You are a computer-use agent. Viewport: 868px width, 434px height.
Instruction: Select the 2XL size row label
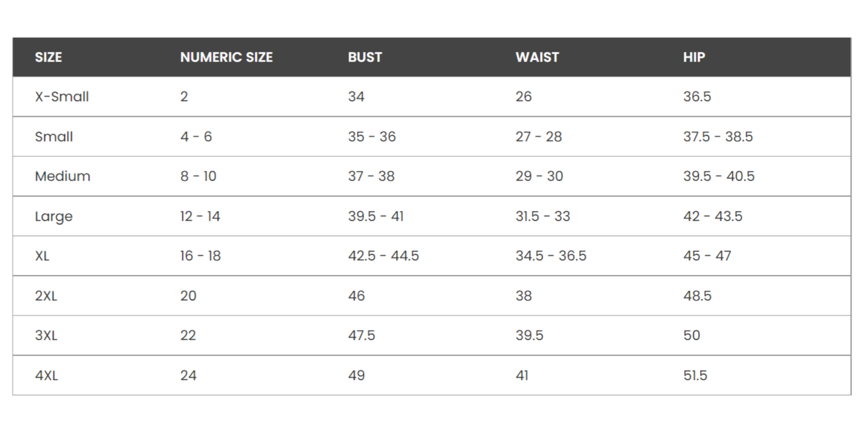(x=46, y=296)
